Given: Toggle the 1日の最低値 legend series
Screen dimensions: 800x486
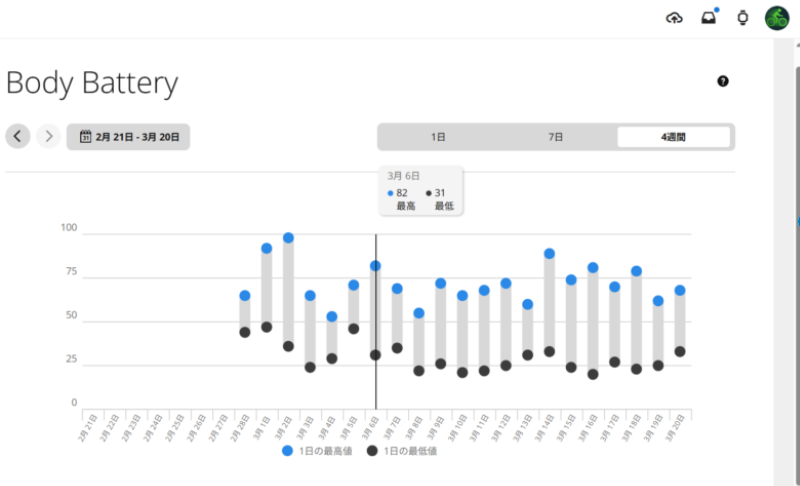Looking at the screenshot, I should coord(402,451).
